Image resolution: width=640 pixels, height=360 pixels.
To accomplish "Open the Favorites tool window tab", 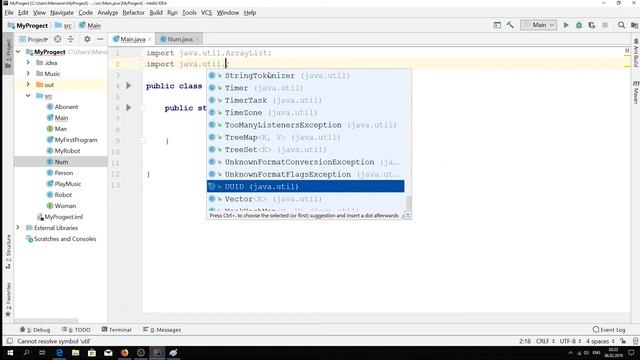I will (8, 300).
